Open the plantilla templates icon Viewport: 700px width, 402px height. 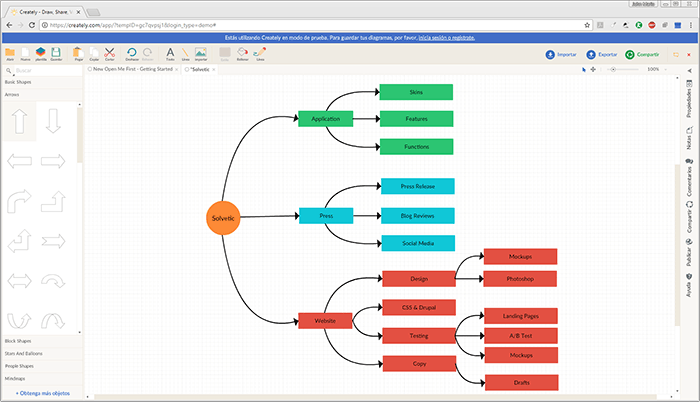coord(41,54)
